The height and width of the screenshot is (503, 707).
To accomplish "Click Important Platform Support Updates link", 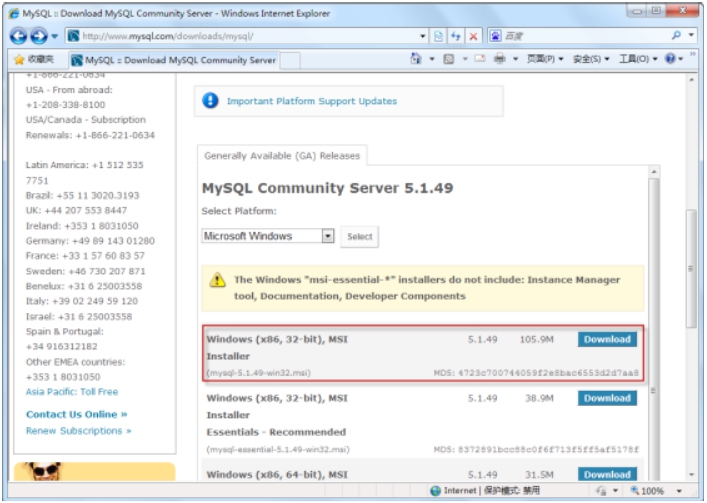I will [312, 101].
